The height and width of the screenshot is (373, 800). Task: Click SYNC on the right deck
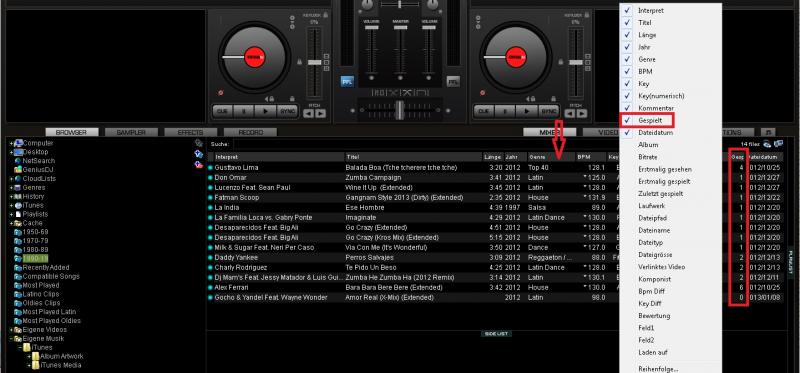click(549, 111)
